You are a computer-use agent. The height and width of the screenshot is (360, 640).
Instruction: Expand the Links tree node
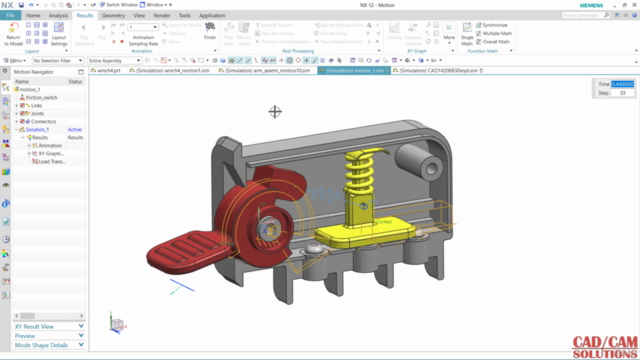[x=17, y=105]
